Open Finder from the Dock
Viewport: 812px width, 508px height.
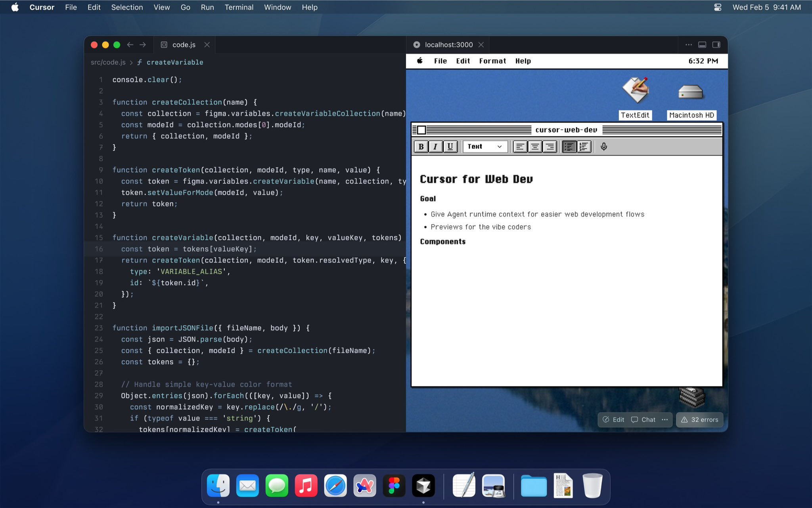click(218, 485)
